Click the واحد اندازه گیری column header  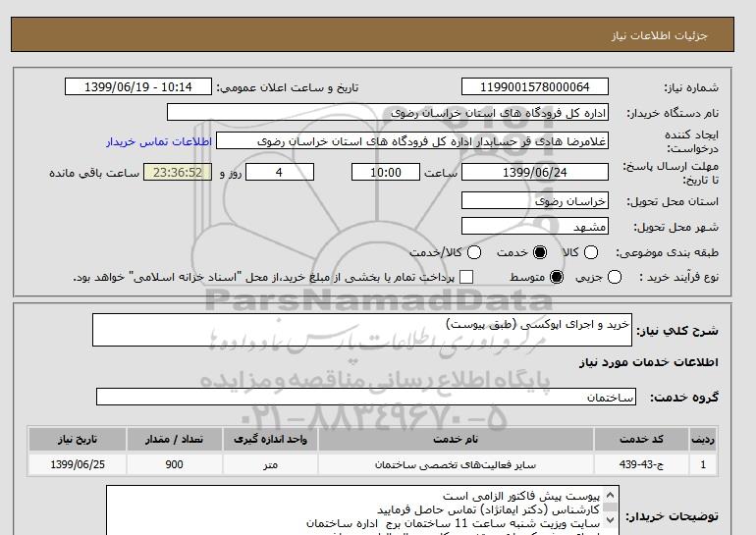[x=270, y=439]
